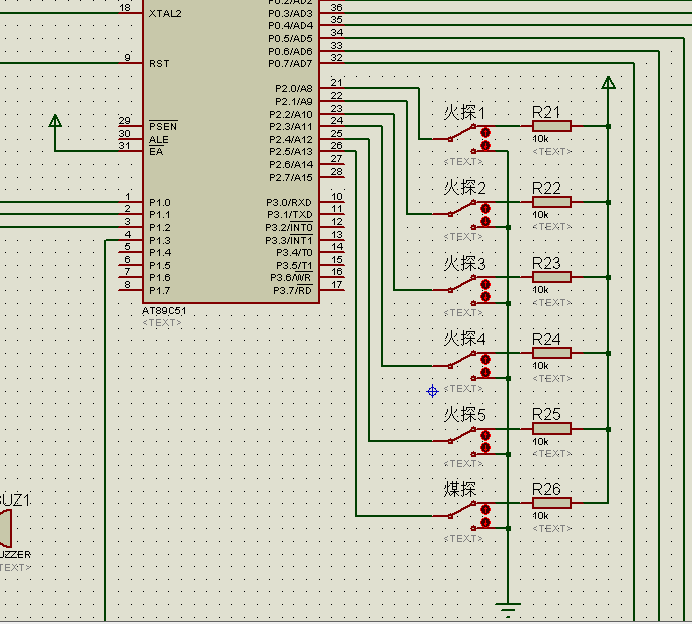Select the 火探2 switch lever symbol

pyautogui.click(x=462, y=208)
